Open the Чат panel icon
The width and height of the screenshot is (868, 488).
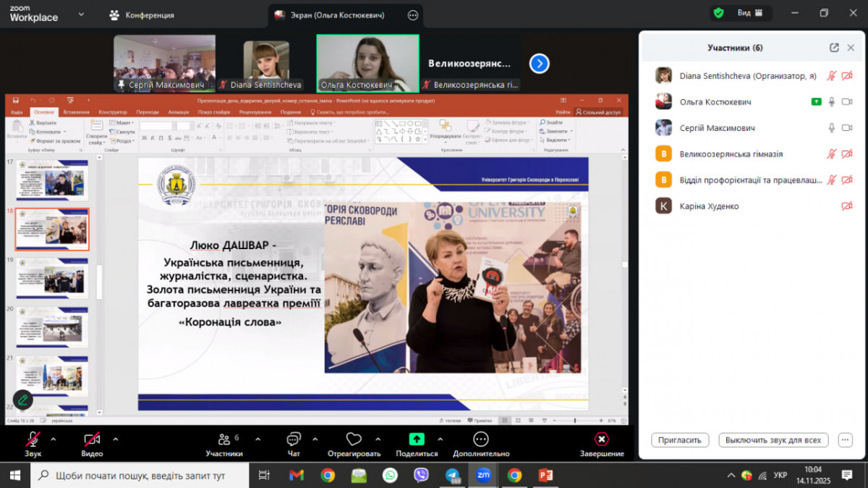coord(293,439)
